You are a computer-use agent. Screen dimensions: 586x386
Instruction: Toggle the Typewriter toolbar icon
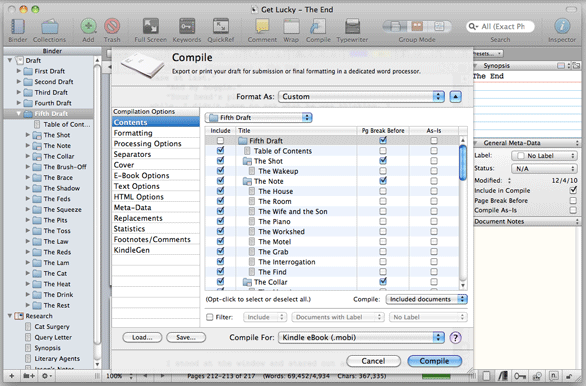point(352,26)
